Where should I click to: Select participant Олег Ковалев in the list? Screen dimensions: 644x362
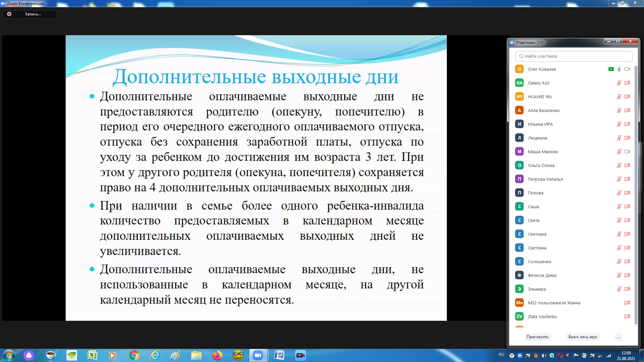pyautogui.click(x=572, y=69)
